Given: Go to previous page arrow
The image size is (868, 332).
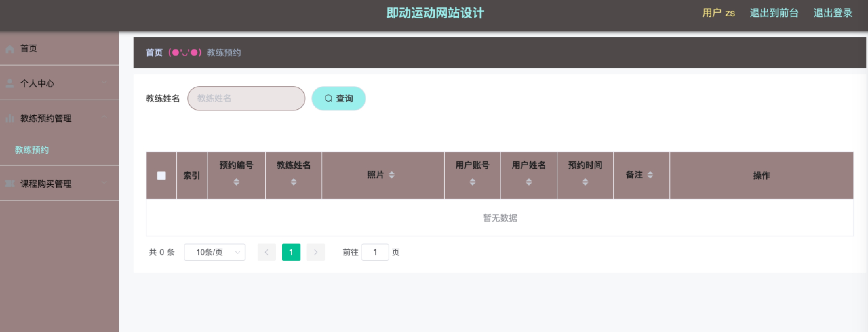Looking at the screenshot, I should pos(267,252).
